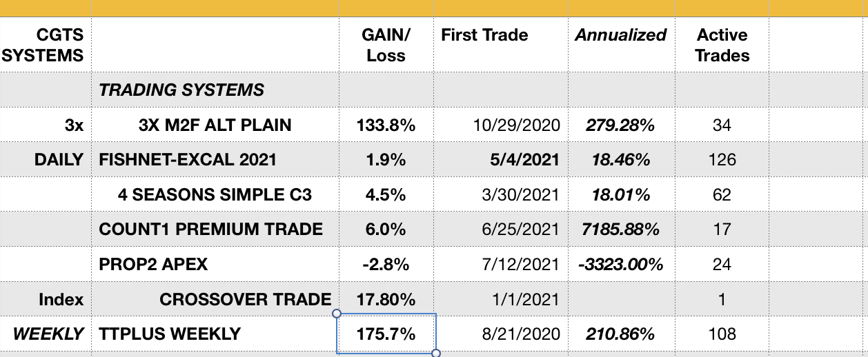The image size is (868, 357).
Task: Select the Active Trades header cell
Action: [x=722, y=45]
